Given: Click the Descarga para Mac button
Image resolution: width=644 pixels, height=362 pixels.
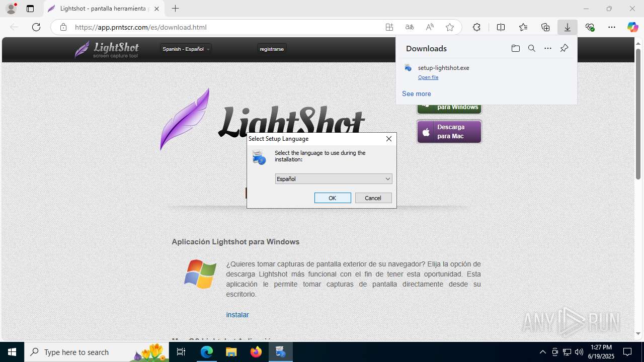Looking at the screenshot, I should pos(449,132).
